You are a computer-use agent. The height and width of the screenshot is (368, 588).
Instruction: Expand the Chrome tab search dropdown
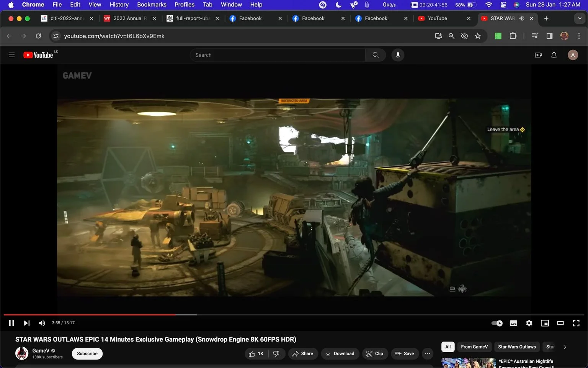tap(580, 18)
